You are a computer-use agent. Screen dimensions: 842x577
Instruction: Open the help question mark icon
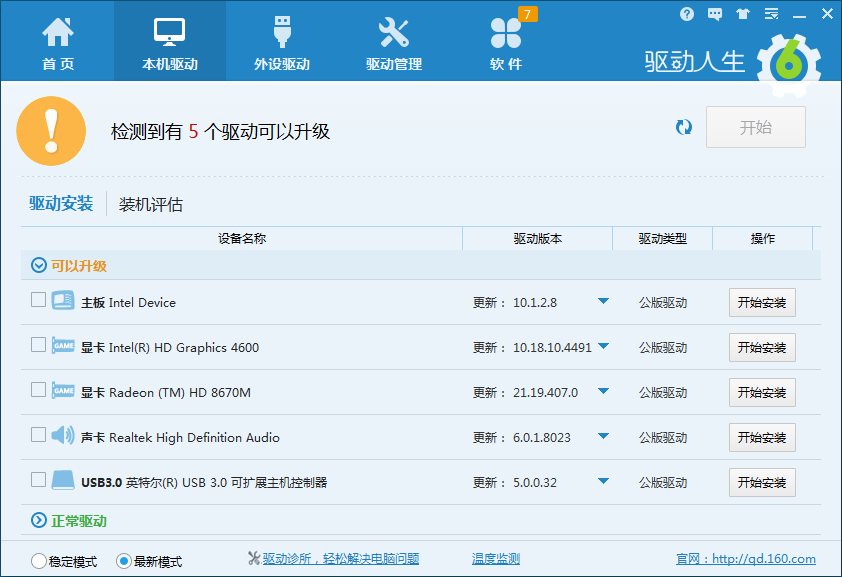point(686,14)
